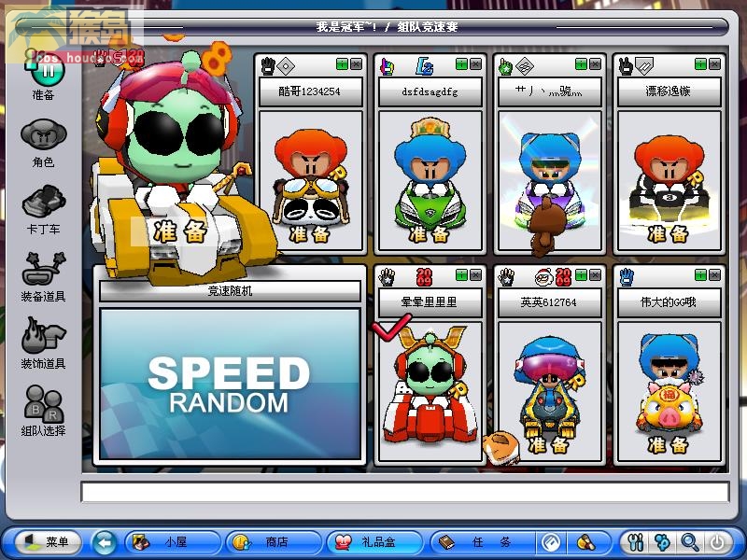Click the green info button for 漂移逸嫉

[x=700, y=64]
